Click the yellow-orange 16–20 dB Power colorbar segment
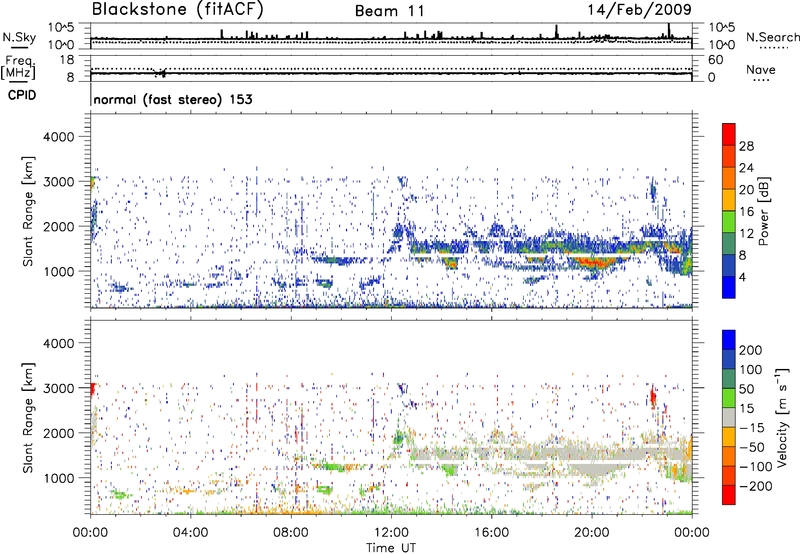The width and height of the screenshot is (800, 554). [x=729, y=199]
